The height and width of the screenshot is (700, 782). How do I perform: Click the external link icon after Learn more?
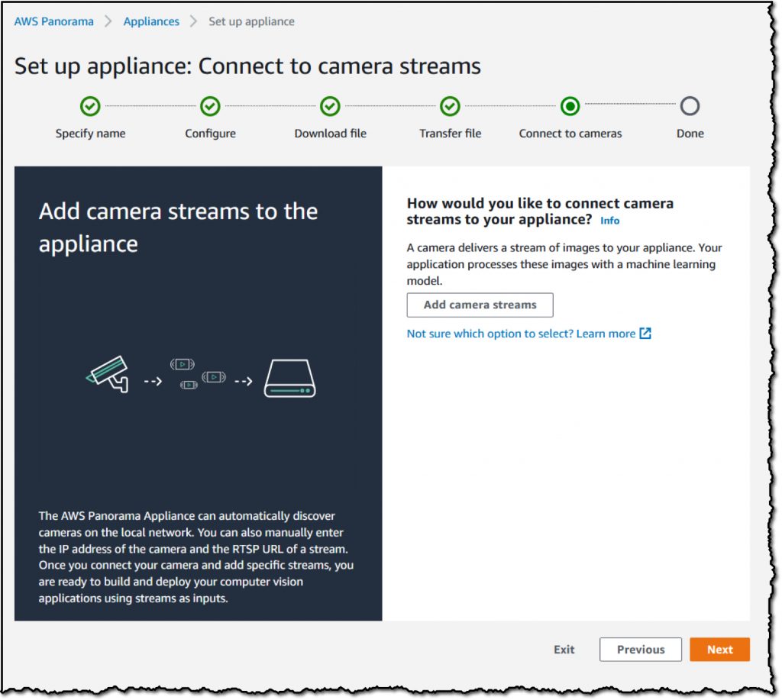click(645, 333)
